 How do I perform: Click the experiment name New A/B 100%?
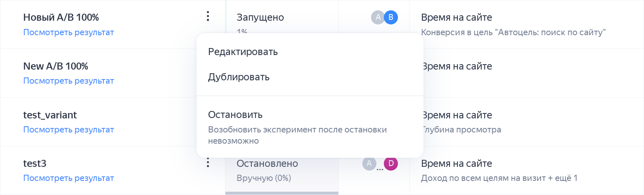55,66
